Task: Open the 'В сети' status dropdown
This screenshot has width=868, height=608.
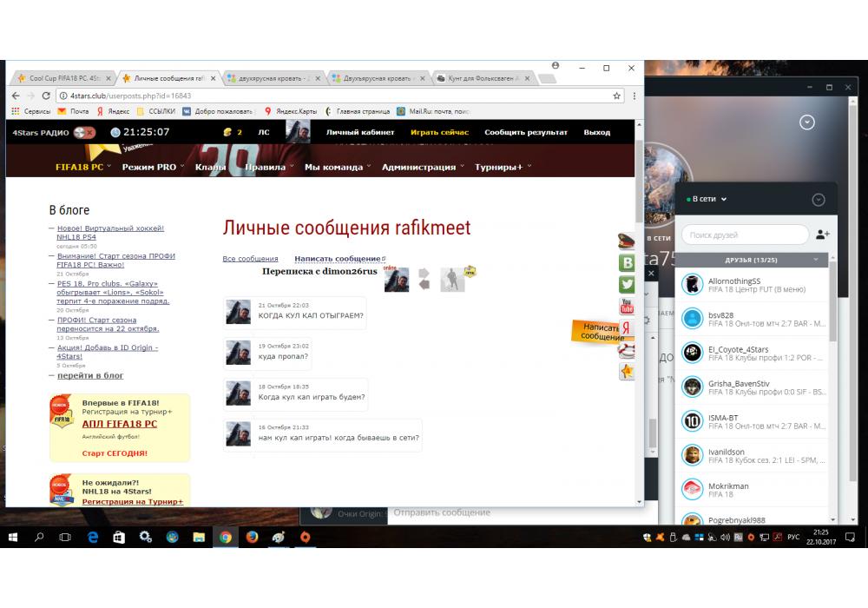Action: pyautogui.click(x=708, y=199)
